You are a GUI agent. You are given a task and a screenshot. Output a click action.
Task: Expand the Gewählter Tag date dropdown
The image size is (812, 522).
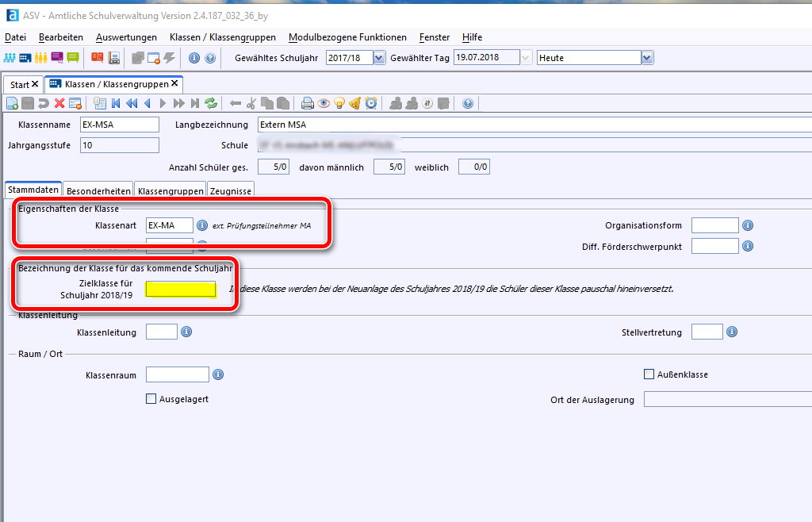tap(526, 57)
